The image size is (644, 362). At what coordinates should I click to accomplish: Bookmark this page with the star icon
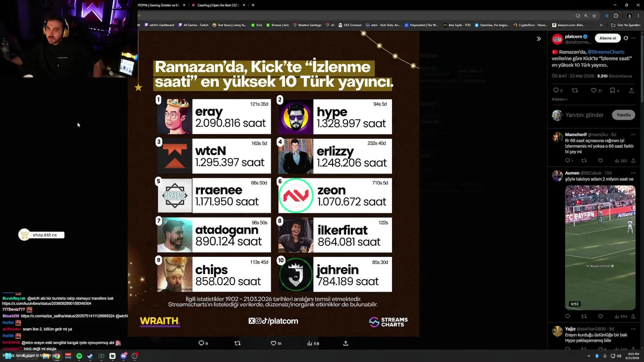click(x=594, y=16)
